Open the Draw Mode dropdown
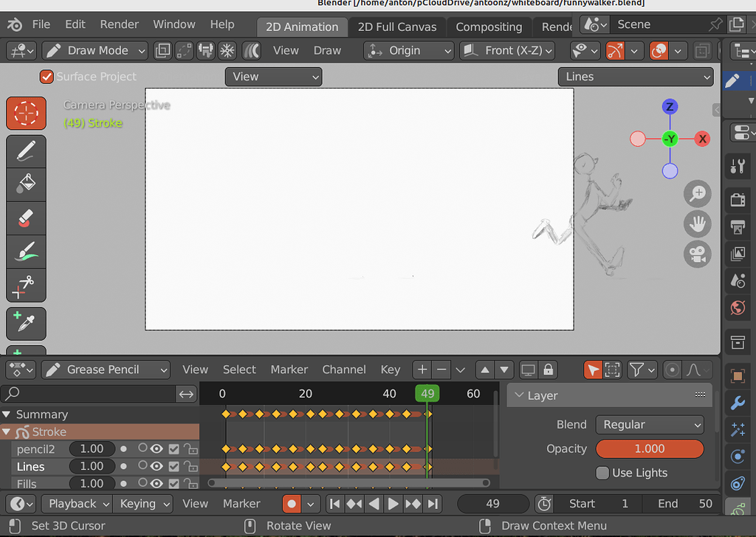The height and width of the screenshot is (537, 756). point(94,51)
